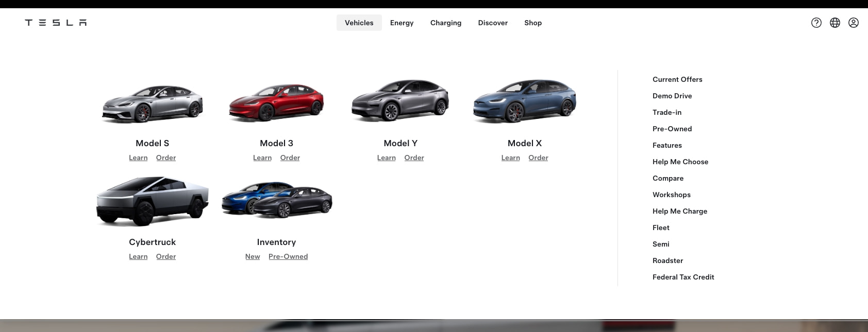
Task: Click the Cybertruck image
Action: (153, 201)
